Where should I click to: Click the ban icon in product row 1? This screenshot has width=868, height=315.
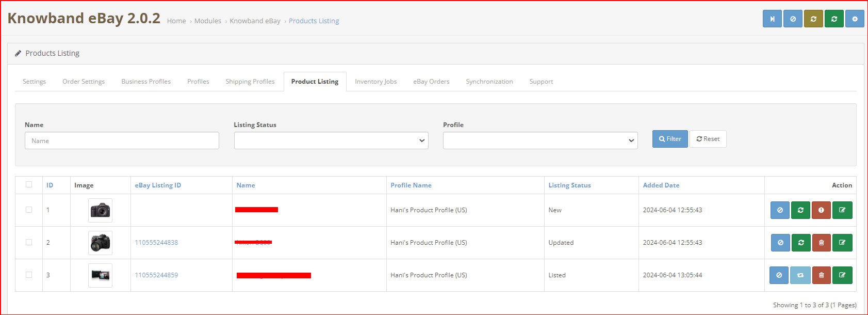point(780,210)
